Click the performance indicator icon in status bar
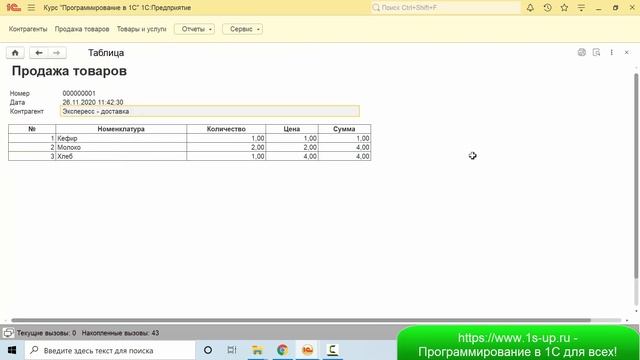The height and width of the screenshot is (360, 640). pos(8,333)
